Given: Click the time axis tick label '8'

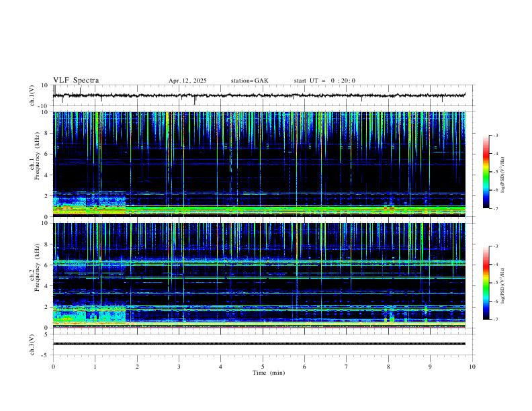Looking at the screenshot, I should click(x=388, y=367).
